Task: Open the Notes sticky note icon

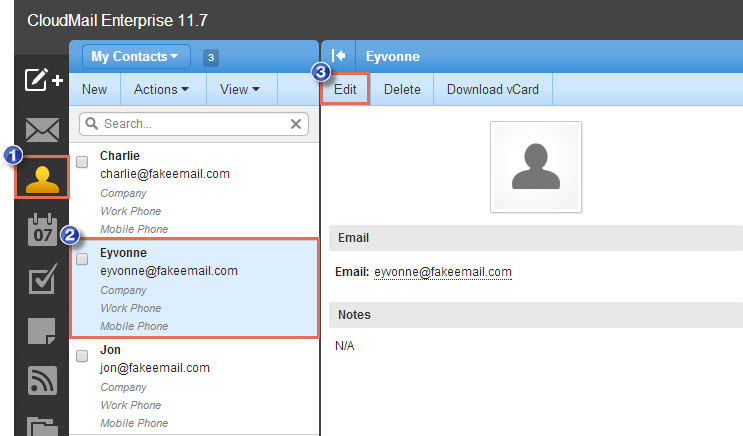Action: [x=42, y=331]
